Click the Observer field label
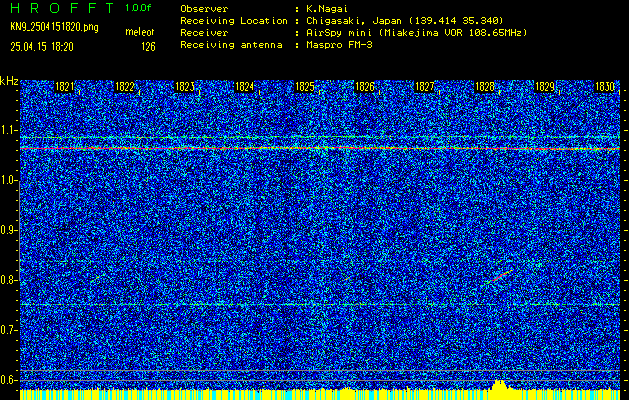Image resolution: width=629 pixels, height=400 pixels. point(204,9)
